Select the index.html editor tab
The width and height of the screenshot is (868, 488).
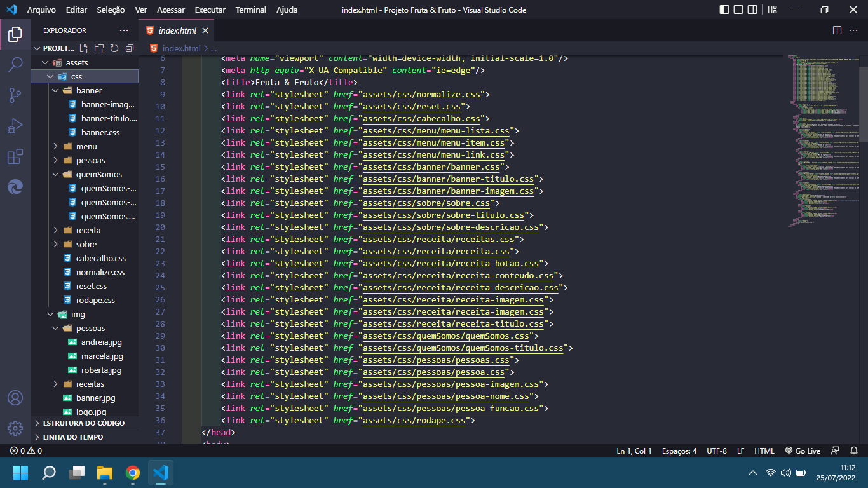coord(177,30)
